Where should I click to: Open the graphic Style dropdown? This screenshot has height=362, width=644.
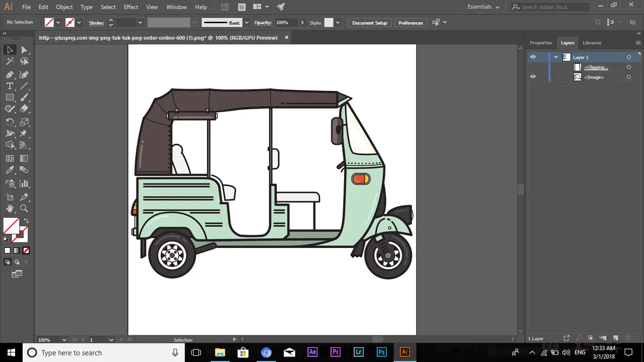click(338, 23)
